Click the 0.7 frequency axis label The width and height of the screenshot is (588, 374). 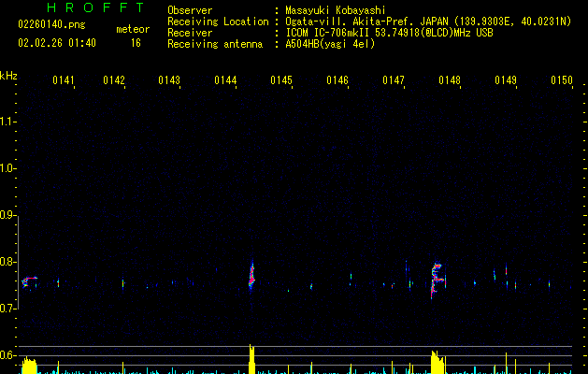(7, 309)
